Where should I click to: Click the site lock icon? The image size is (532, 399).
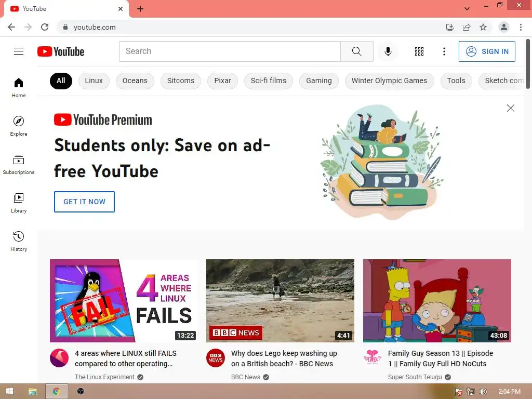pos(65,27)
